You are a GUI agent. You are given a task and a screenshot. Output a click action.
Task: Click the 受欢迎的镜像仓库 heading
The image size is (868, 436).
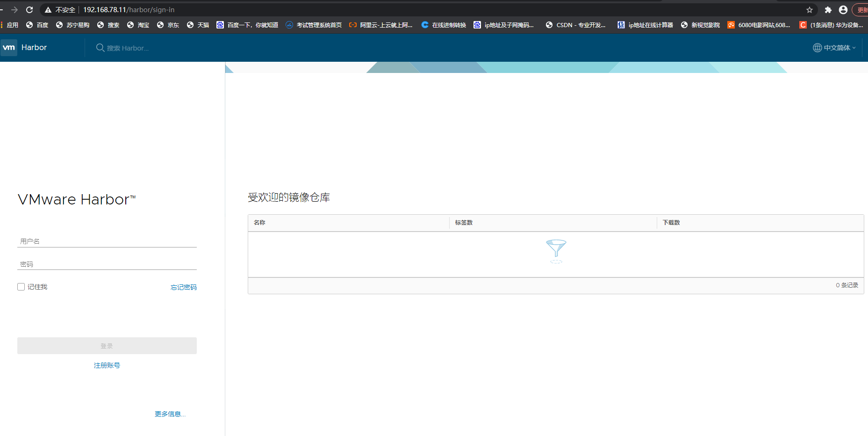point(289,197)
